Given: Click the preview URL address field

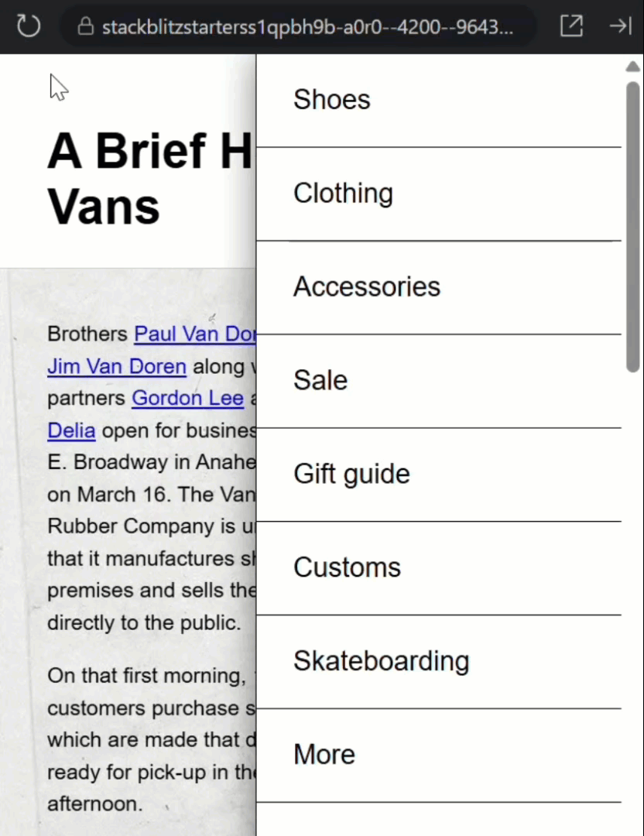Looking at the screenshot, I should (298, 26).
